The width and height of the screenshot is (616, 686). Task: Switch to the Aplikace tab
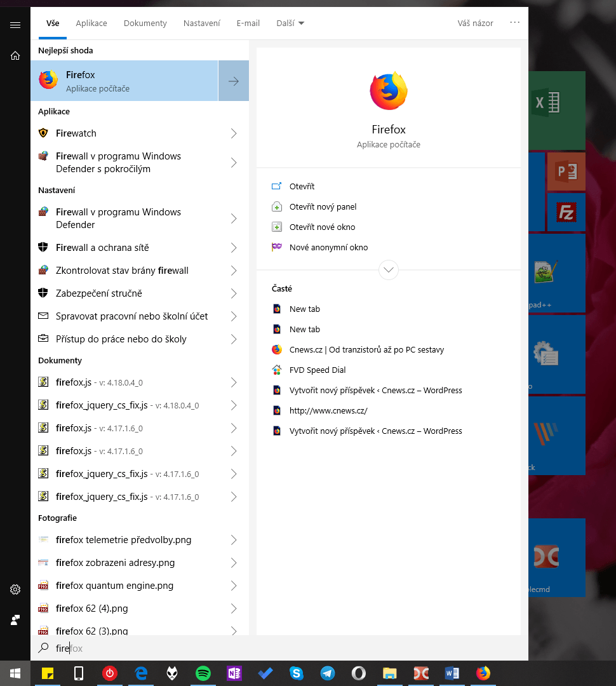(x=91, y=24)
